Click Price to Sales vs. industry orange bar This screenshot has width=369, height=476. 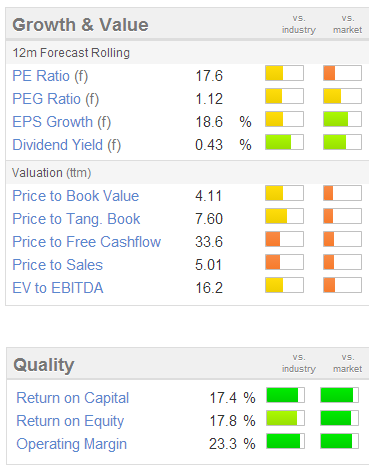pos(284,262)
